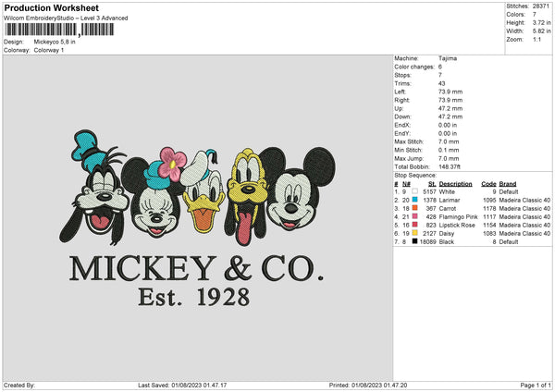Click 'Page 1 of 1' in the footer
Image resolution: width=555 pixels, height=392 pixels.
coord(536,385)
